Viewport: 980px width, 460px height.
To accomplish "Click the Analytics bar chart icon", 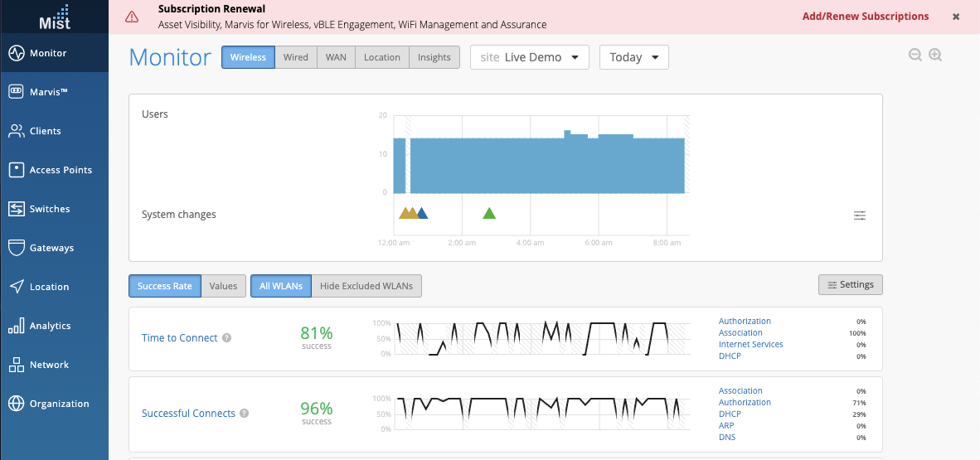I will [16, 326].
